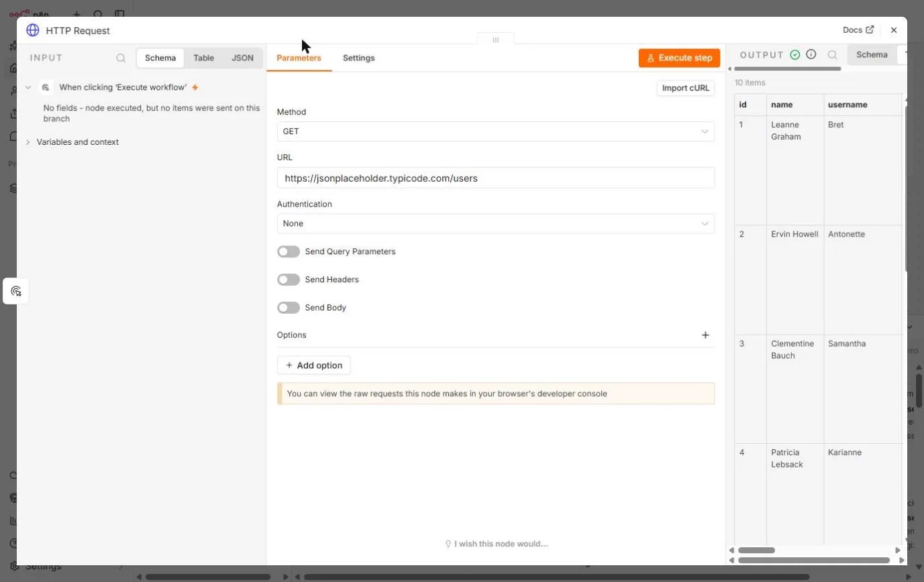Select the Table view in the INPUT panel
This screenshot has width=924, height=582.
pyautogui.click(x=204, y=58)
